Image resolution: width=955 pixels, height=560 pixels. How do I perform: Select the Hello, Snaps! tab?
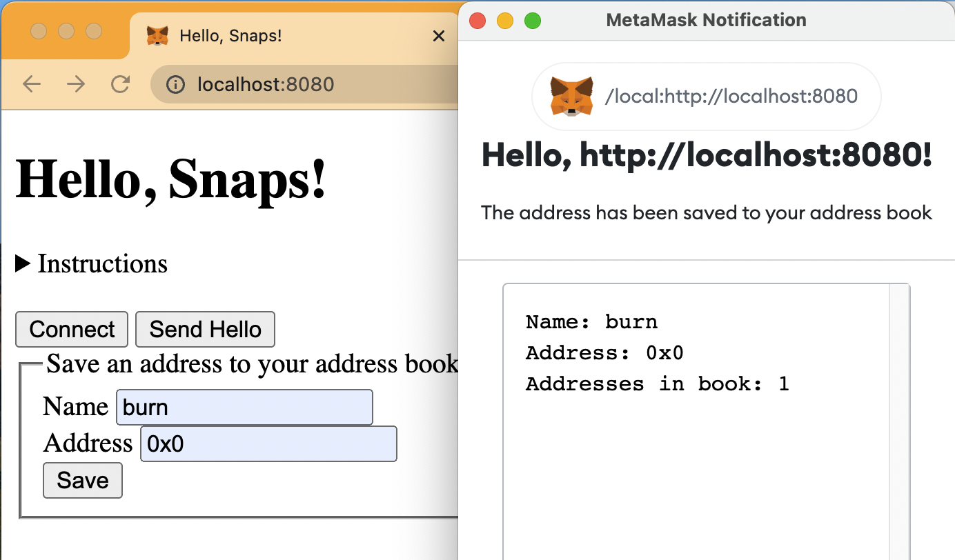coord(293,36)
